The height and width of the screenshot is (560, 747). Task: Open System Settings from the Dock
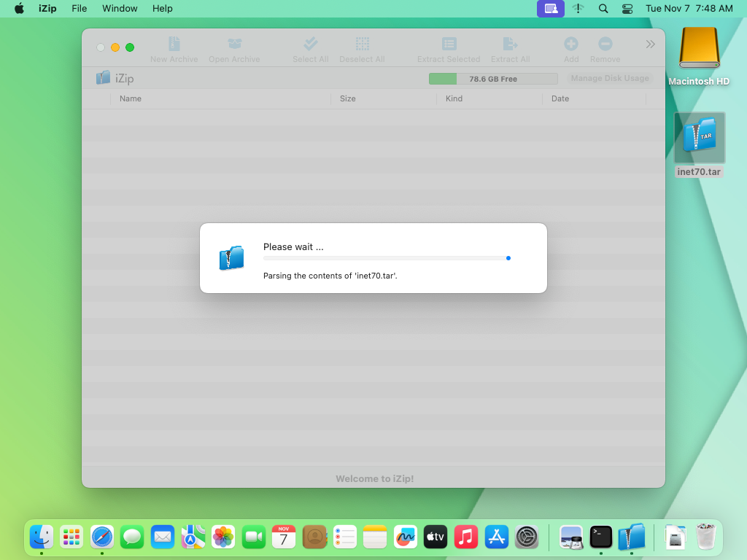[x=527, y=537]
